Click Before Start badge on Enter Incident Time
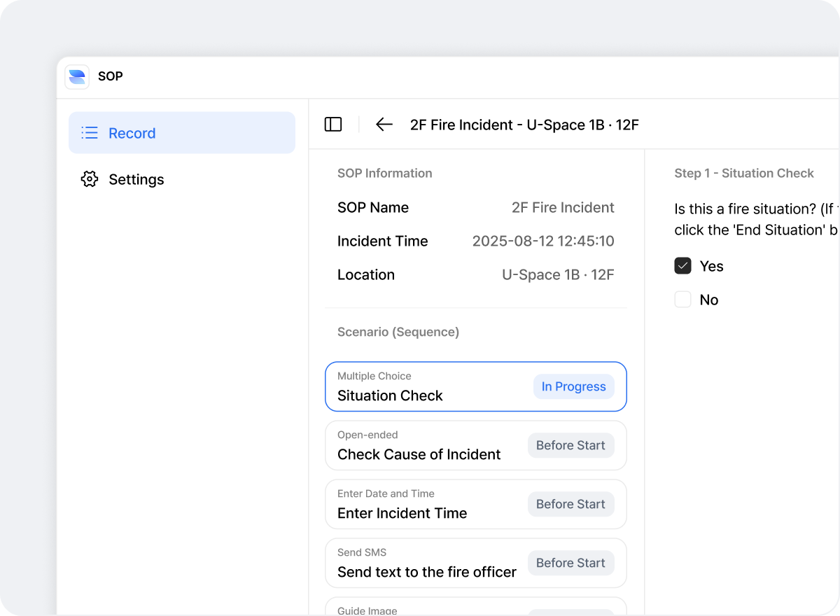This screenshot has height=616, width=840. [x=570, y=504]
